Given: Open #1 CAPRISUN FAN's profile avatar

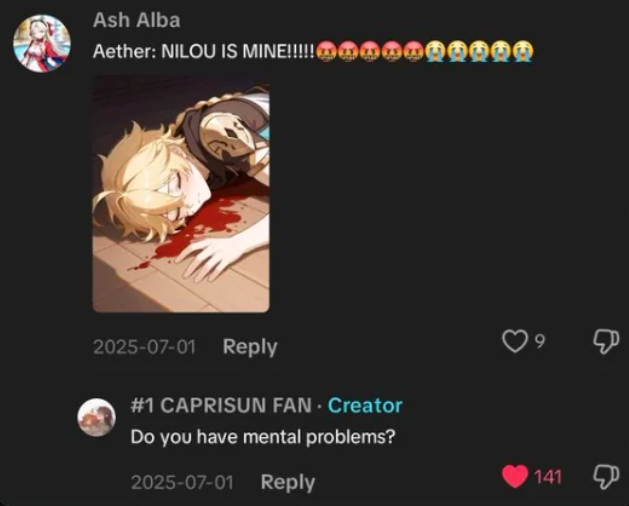Looking at the screenshot, I should tap(96, 417).
